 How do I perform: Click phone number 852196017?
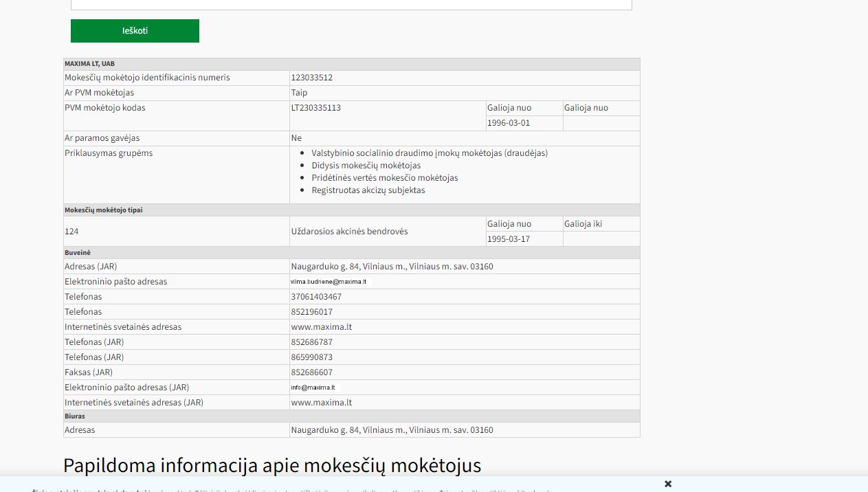311,312
